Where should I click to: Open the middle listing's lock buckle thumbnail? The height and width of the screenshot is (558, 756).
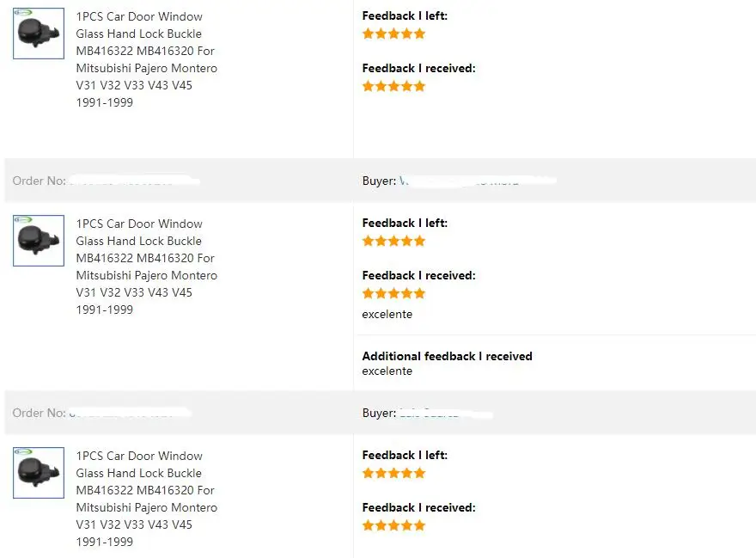click(39, 241)
